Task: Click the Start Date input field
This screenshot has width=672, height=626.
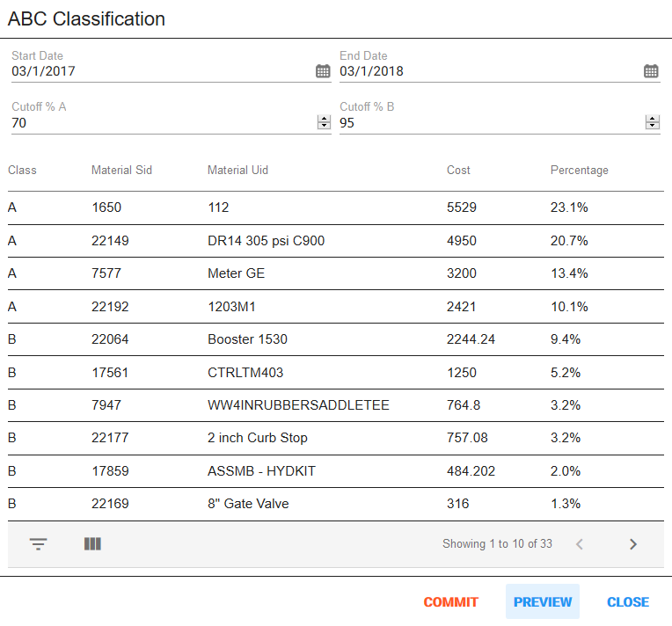Action: [158, 71]
